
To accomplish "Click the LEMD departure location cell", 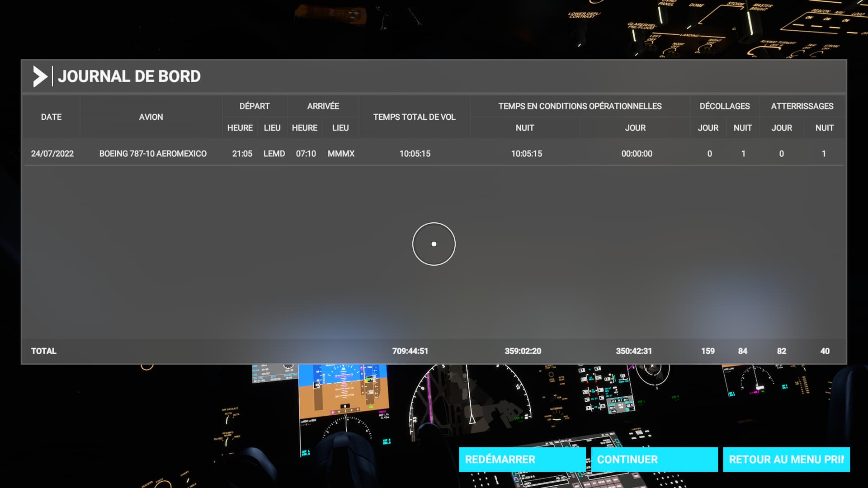I will click(274, 154).
